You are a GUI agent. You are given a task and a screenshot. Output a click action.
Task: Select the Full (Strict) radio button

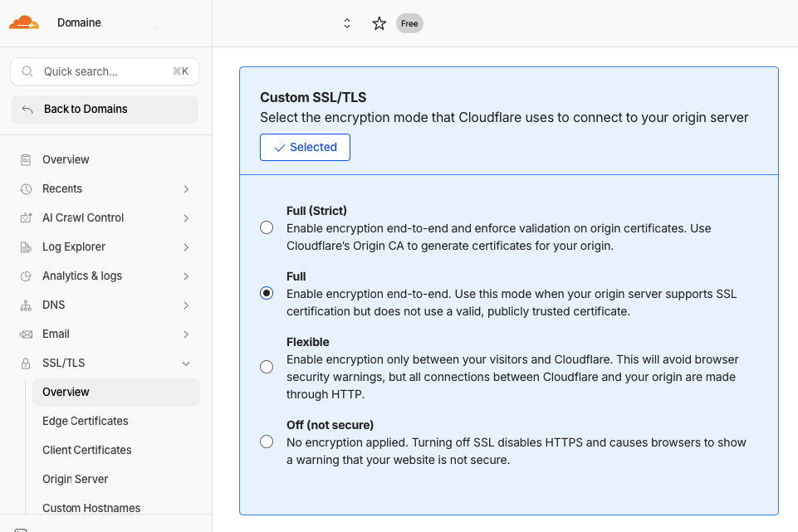click(267, 227)
